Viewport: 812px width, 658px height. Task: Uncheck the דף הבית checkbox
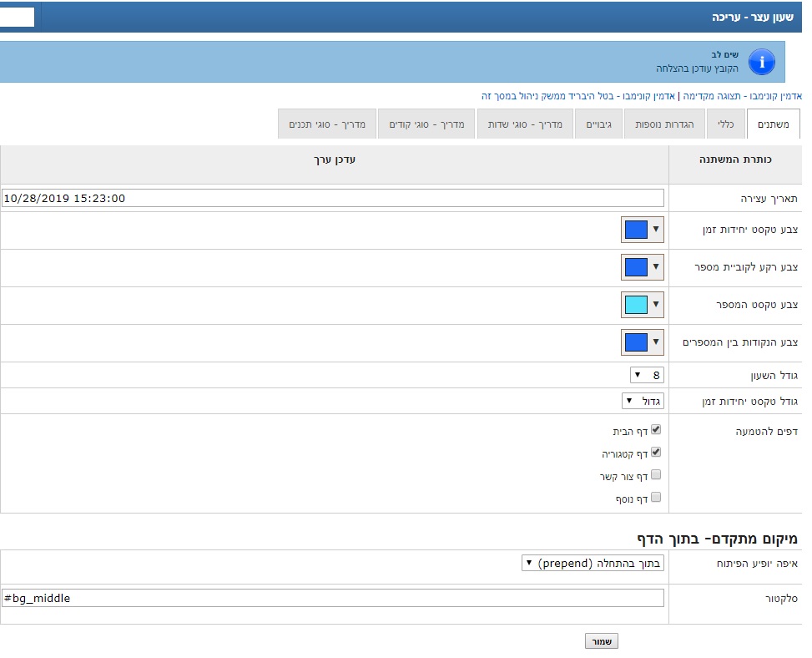[656, 429]
